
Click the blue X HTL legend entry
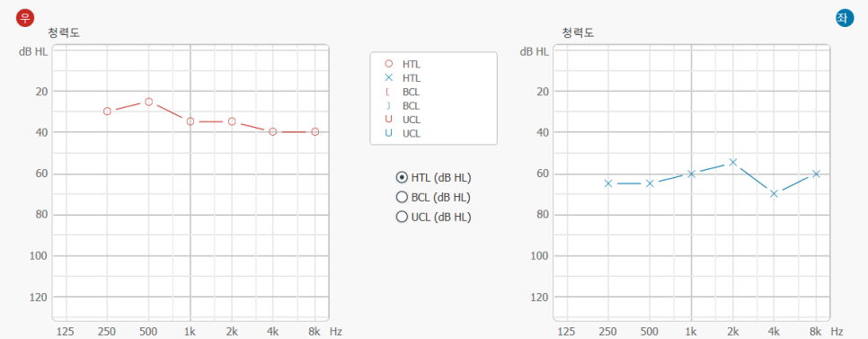403,78
